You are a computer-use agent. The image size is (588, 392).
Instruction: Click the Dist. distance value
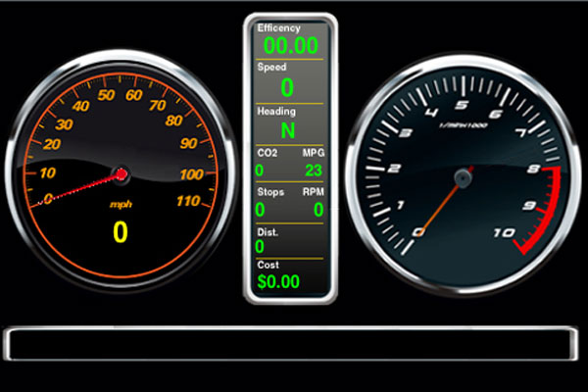(260, 247)
